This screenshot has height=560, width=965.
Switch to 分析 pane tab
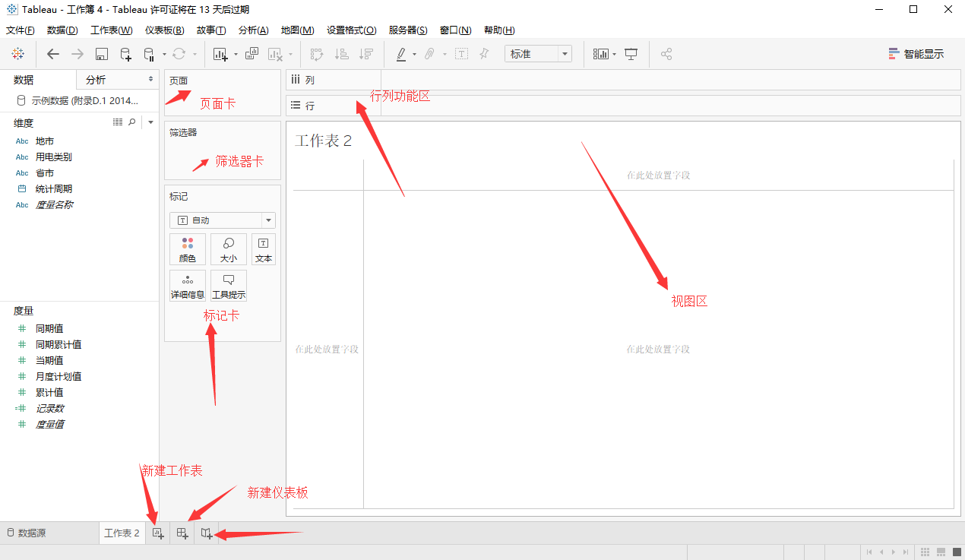[x=118, y=80]
